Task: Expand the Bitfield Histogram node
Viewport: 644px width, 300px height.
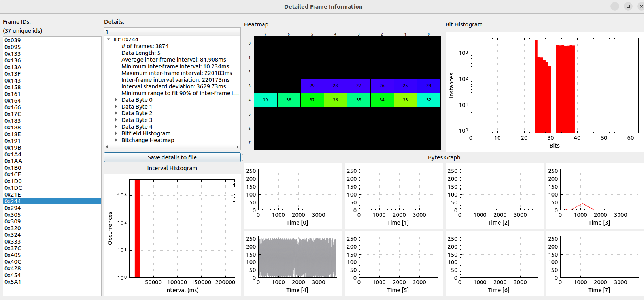Action: tap(116, 133)
